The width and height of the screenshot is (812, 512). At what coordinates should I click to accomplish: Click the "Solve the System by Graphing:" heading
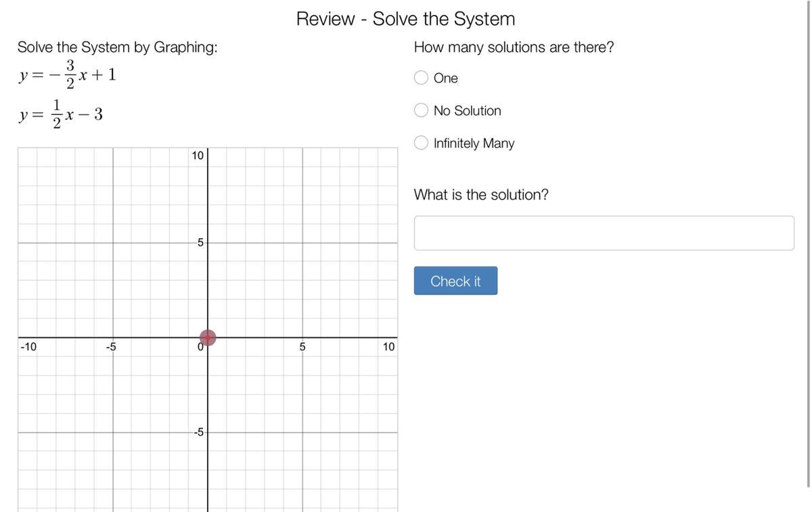(118, 47)
